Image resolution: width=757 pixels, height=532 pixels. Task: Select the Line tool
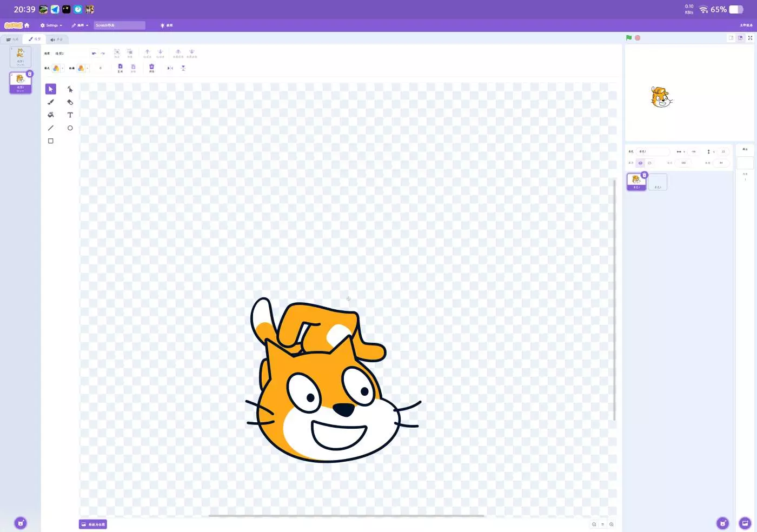click(51, 128)
